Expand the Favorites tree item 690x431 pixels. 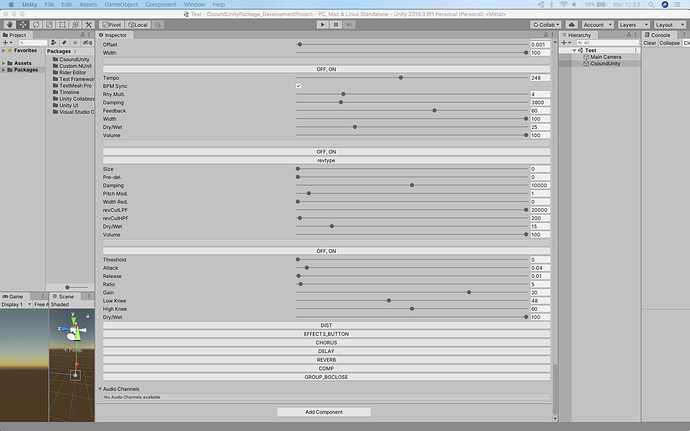pos(4,51)
